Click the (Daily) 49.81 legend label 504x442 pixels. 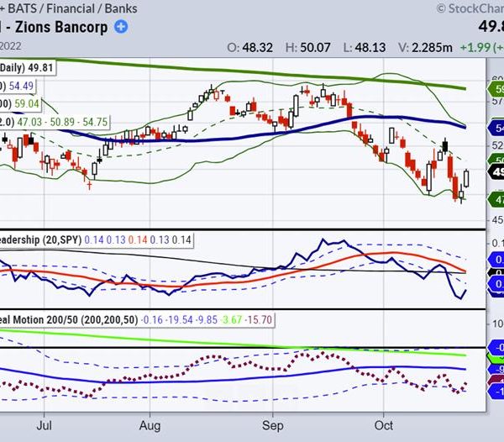coord(27,68)
